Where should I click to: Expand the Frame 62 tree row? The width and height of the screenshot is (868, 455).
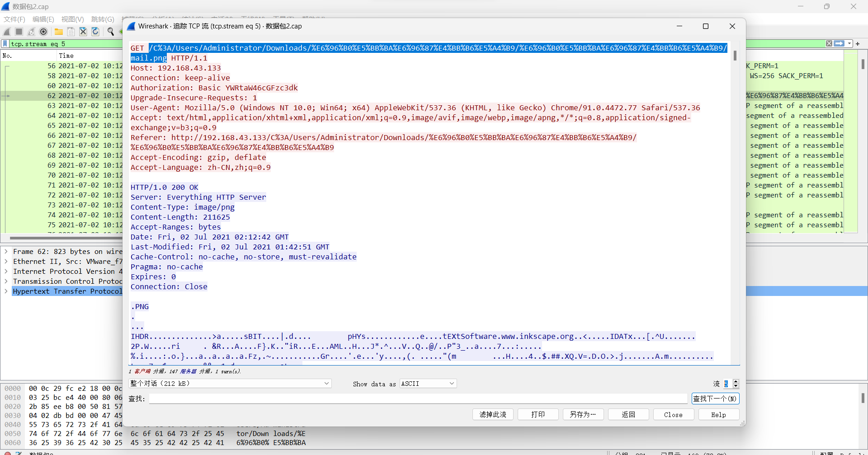pyautogui.click(x=6, y=251)
